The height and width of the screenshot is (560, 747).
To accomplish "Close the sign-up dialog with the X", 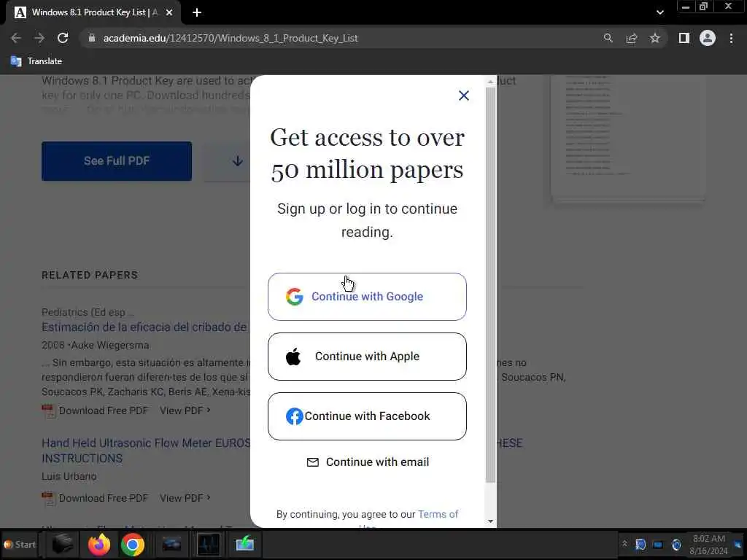I will coord(463,96).
